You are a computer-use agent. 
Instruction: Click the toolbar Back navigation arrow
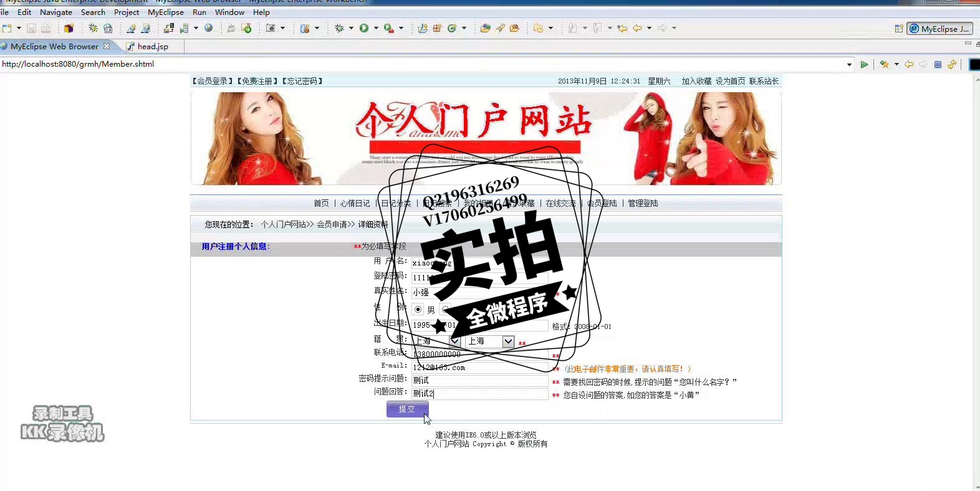637,28
